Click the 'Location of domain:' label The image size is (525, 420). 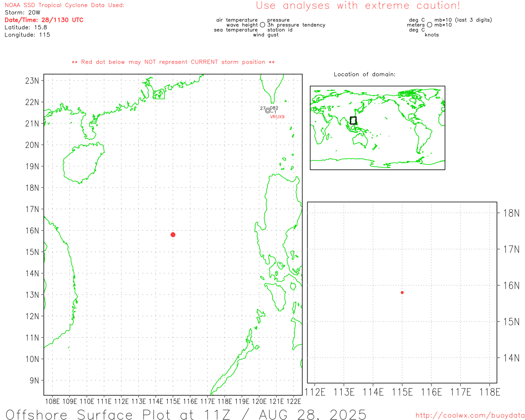(x=365, y=74)
